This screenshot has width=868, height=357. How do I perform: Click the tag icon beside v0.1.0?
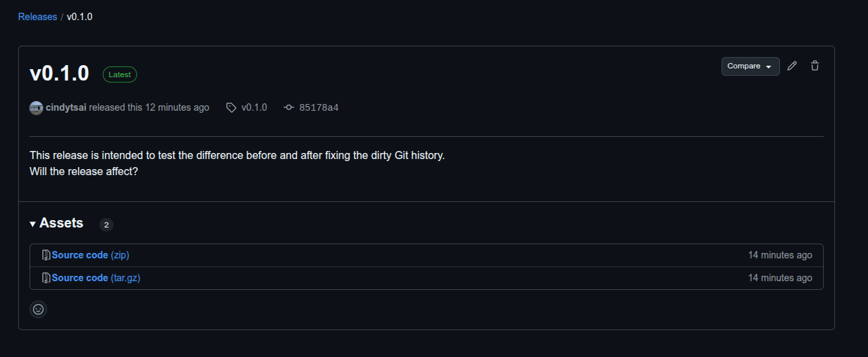[x=231, y=107]
